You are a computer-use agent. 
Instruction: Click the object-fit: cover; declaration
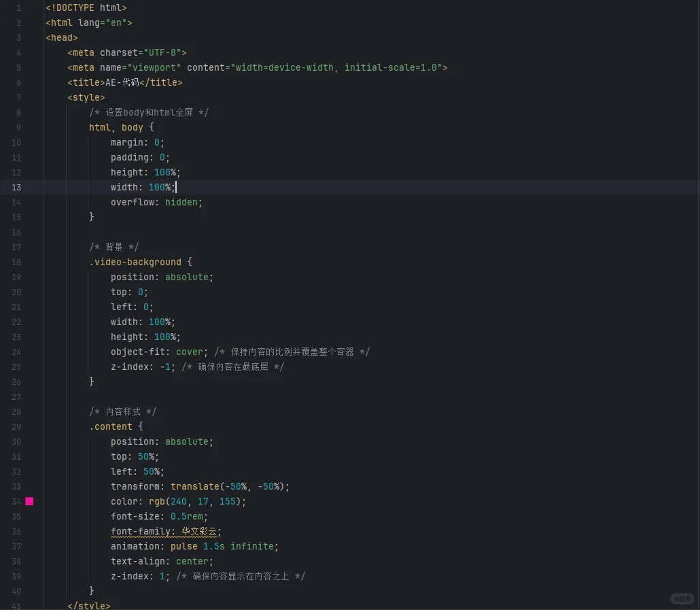point(160,352)
